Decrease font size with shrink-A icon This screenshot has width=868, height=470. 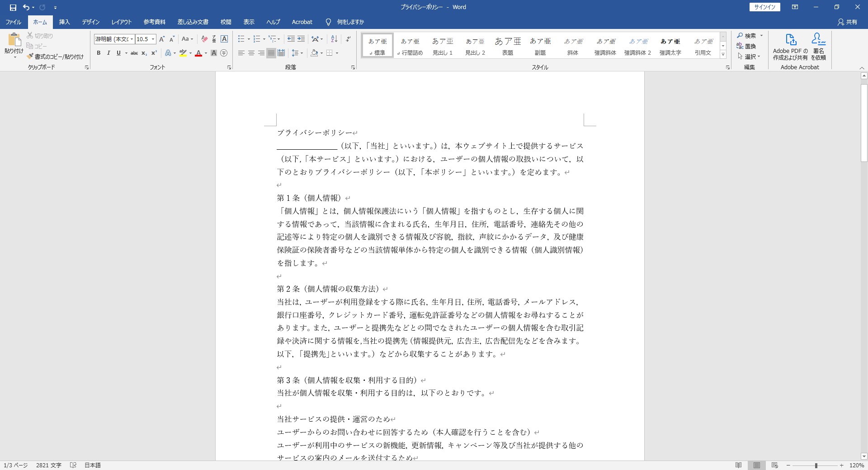172,39
